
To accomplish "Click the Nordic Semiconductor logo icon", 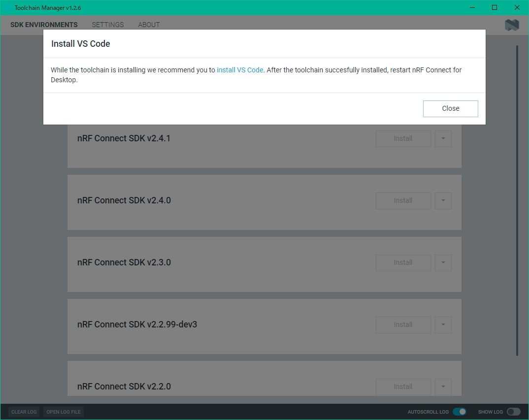I will pos(512,25).
